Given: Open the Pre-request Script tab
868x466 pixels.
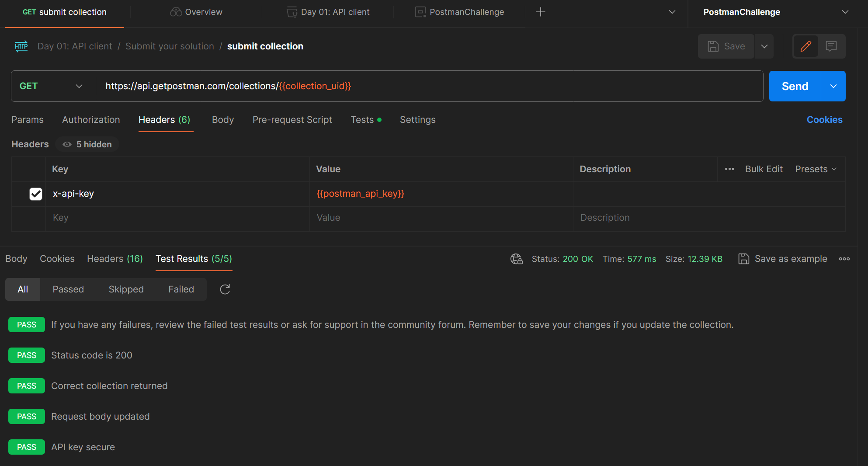Looking at the screenshot, I should (292, 120).
